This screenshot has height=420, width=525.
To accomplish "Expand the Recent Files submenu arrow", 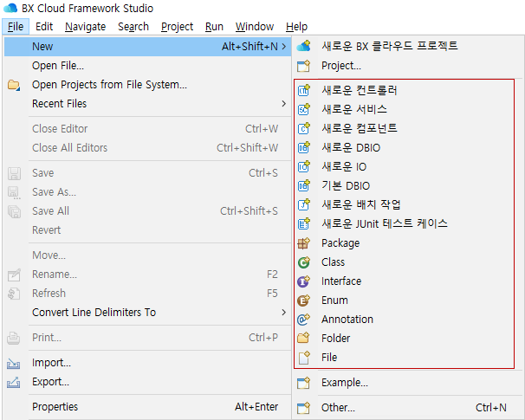I will coord(283,104).
